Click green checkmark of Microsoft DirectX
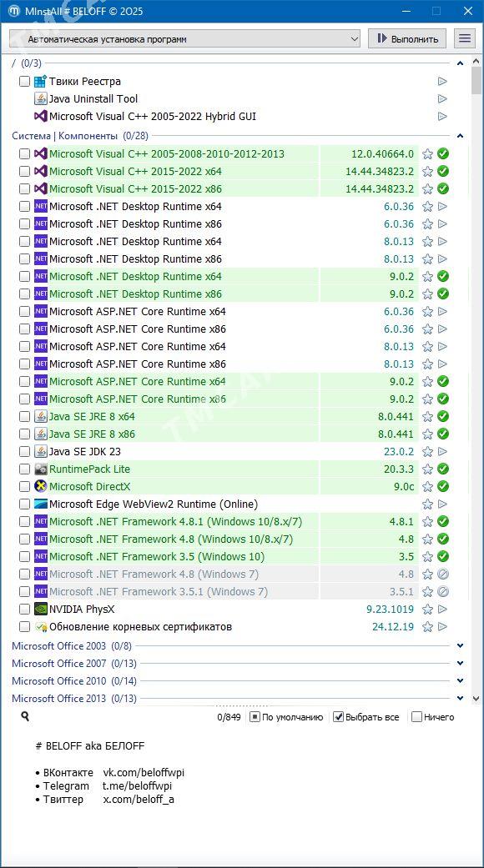This screenshot has height=868, width=484. 442,487
